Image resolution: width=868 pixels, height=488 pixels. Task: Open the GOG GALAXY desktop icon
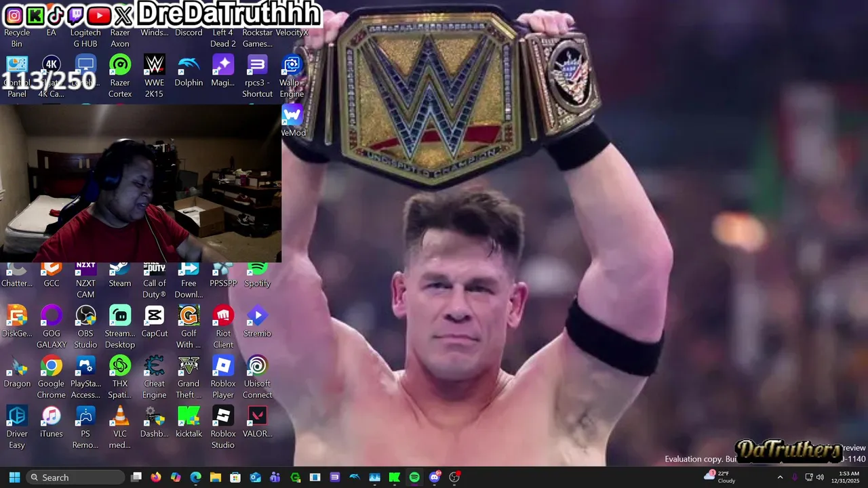[x=52, y=316]
